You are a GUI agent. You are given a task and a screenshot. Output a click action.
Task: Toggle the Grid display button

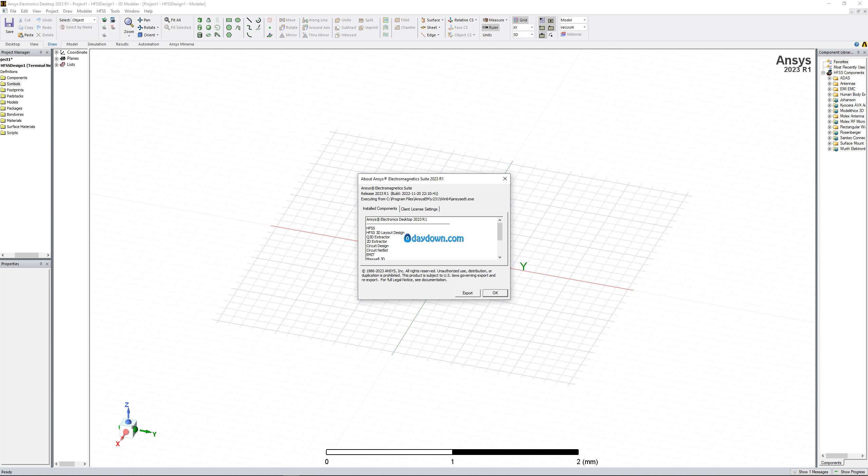click(520, 20)
